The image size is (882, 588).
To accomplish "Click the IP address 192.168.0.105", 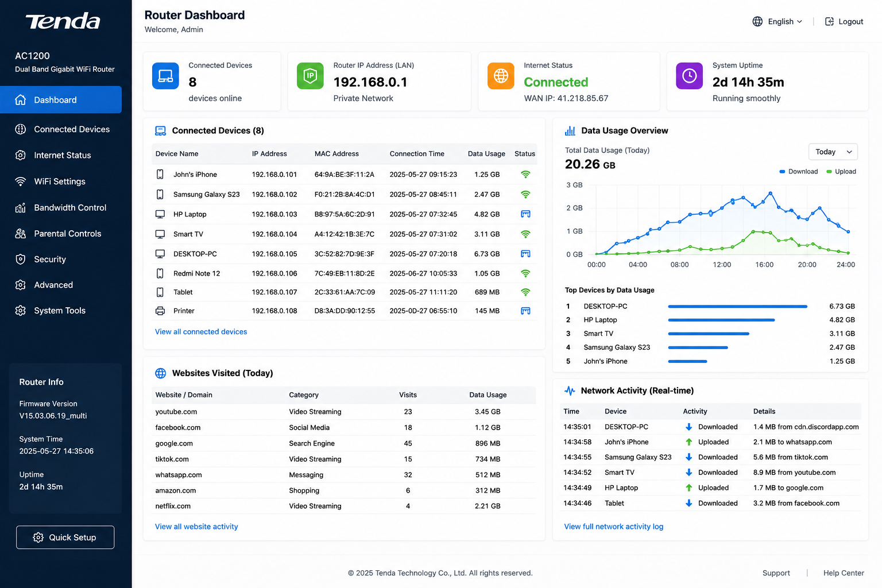I will pos(274,254).
